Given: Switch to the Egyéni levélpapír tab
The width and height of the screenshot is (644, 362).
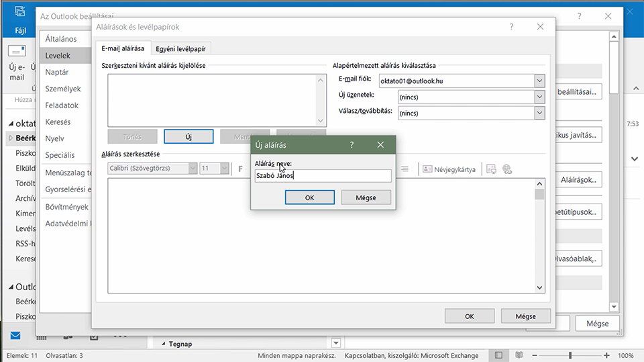Looking at the screenshot, I should [x=180, y=48].
